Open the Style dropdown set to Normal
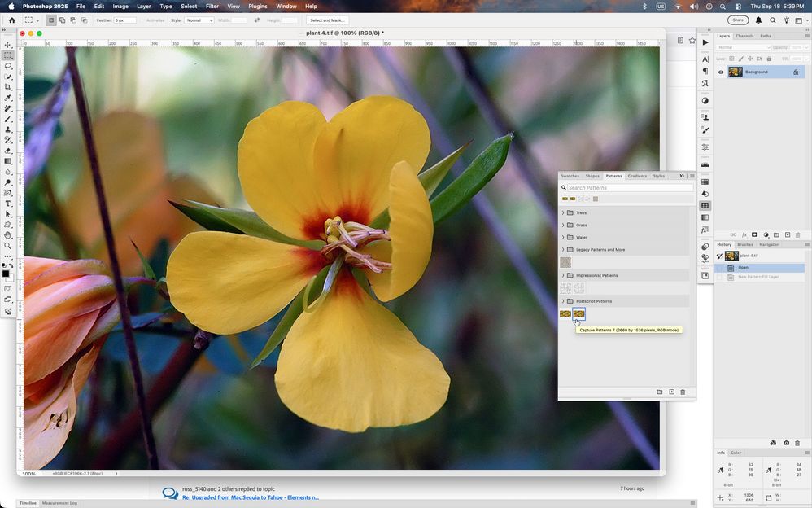This screenshot has height=508, width=812. tap(199, 20)
